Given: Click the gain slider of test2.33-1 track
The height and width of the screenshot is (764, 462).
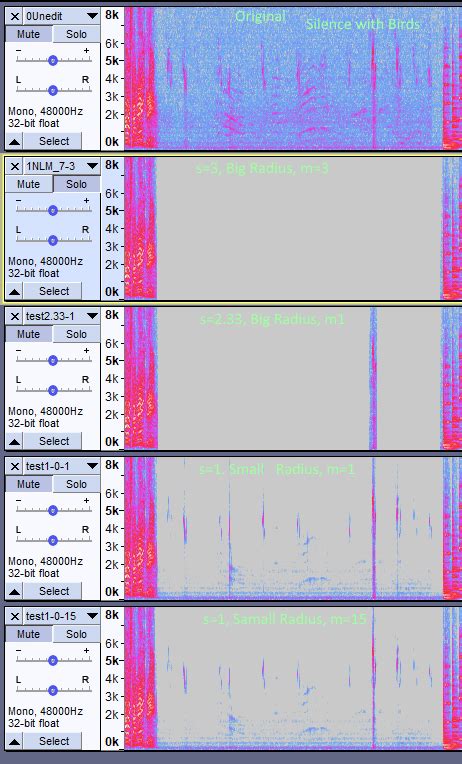Looking at the screenshot, I should point(53,360).
